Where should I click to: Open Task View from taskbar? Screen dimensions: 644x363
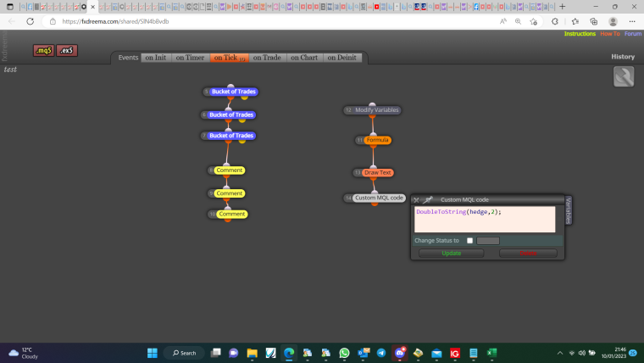coord(215,353)
